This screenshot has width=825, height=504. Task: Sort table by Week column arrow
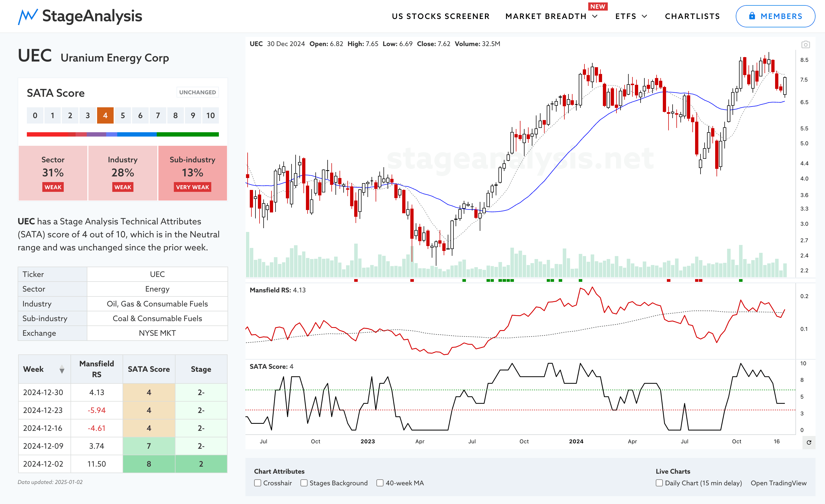click(x=62, y=369)
